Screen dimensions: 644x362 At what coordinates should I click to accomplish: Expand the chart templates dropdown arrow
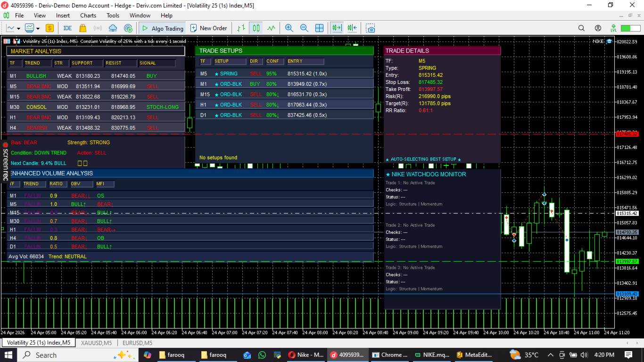pyautogui.click(x=38, y=28)
